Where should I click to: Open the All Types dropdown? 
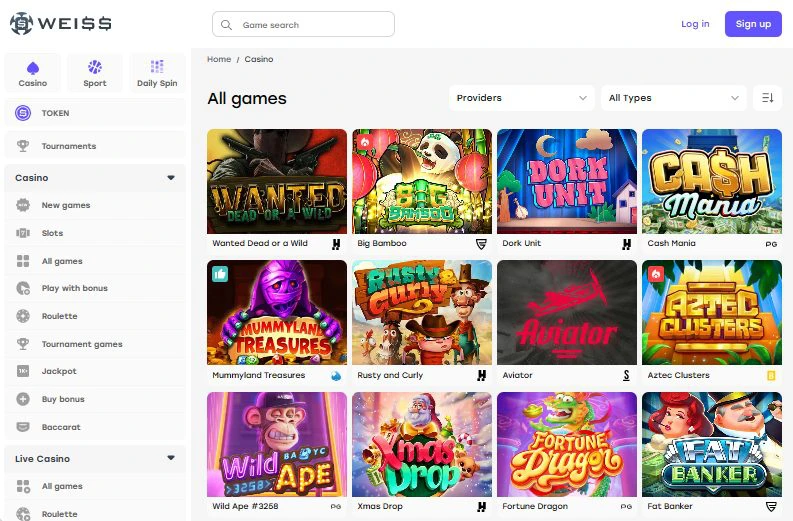(x=674, y=98)
